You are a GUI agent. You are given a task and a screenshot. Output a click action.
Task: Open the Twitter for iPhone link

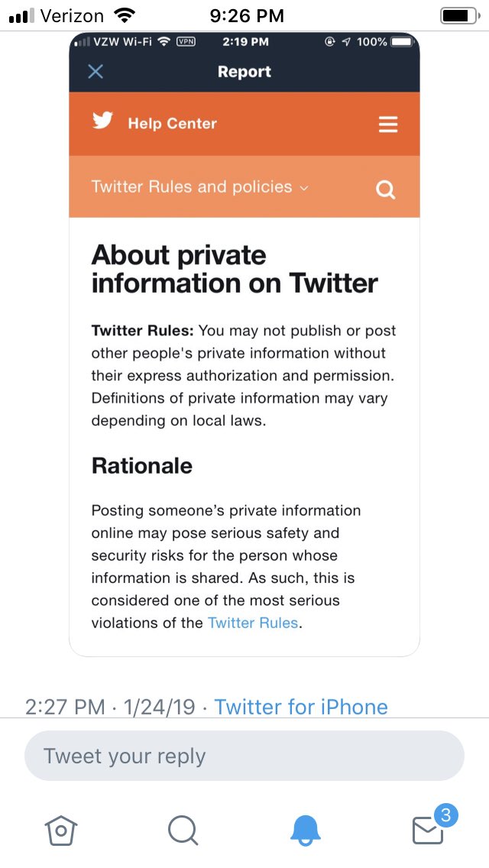point(301,707)
